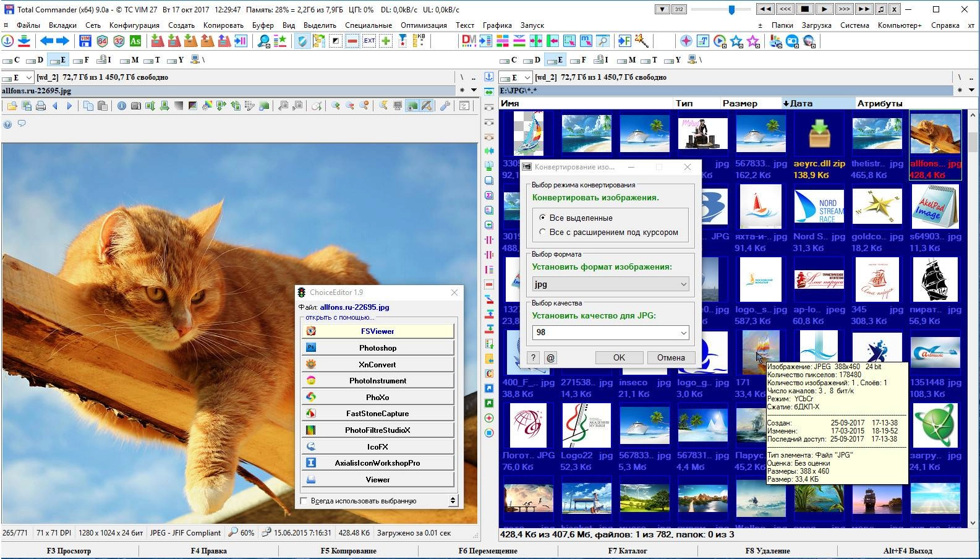Click the VIM floppy disk toolbar icon
Image resolution: width=980 pixels, height=559 pixels.
click(x=86, y=41)
